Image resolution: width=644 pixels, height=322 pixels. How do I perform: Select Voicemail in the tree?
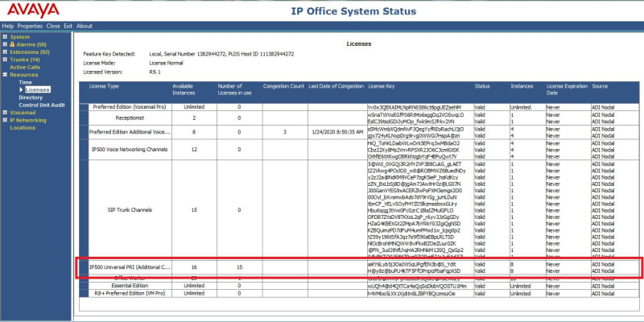23,113
